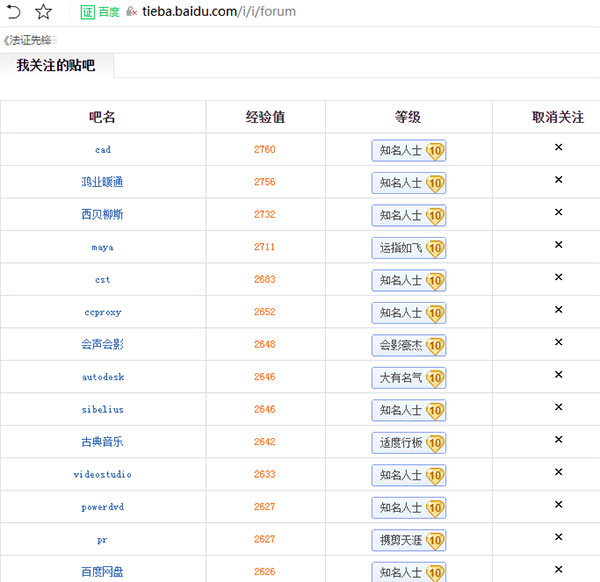600x582 pixels.
Task: Click the 经验值 column header
Action: coord(265,117)
